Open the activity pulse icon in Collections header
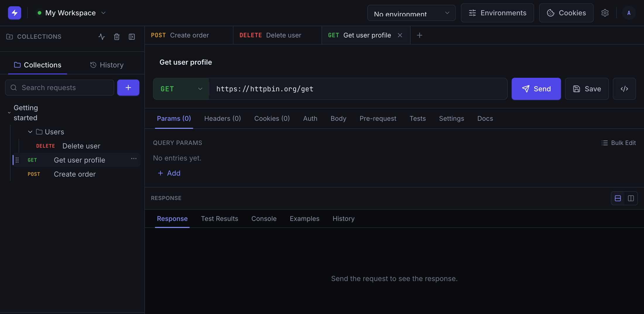This screenshot has width=644, height=314. 102,37
